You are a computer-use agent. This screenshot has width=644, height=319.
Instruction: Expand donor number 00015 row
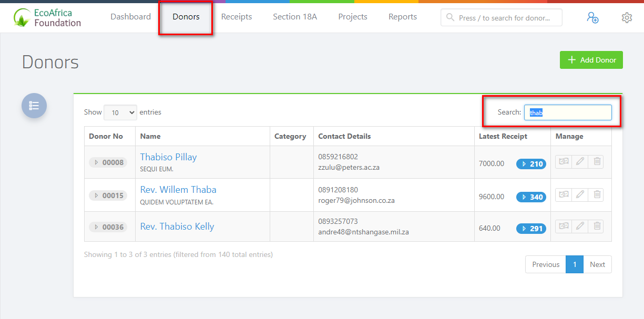pyautogui.click(x=108, y=195)
